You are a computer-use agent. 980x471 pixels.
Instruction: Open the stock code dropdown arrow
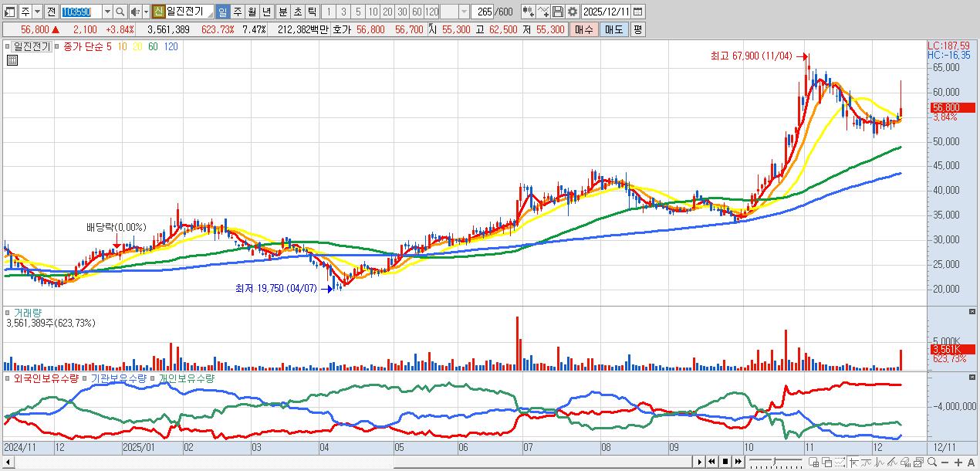point(107,12)
